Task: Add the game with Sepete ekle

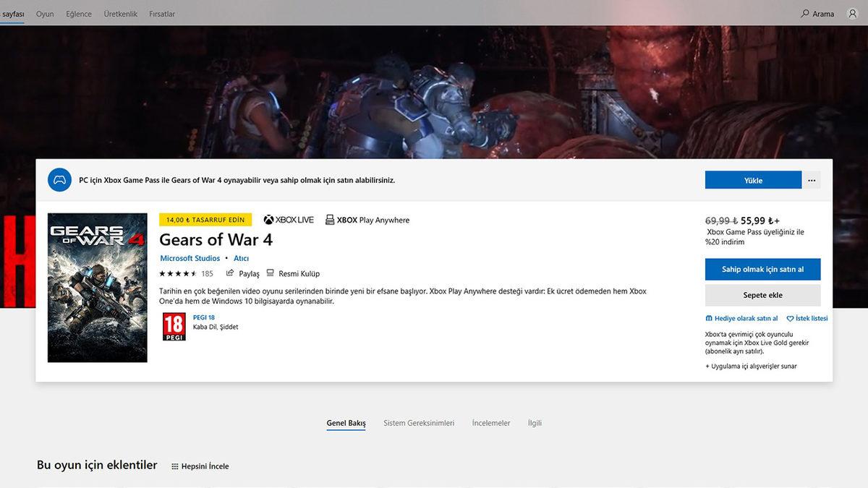Action: pyautogui.click(x=762, y=295)
